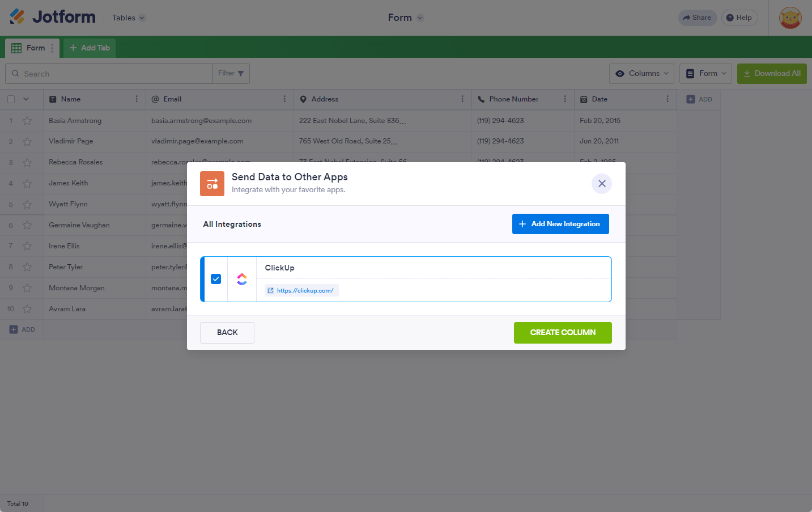Click the Name column header
The image size is (812, 512).
[95, 99]
